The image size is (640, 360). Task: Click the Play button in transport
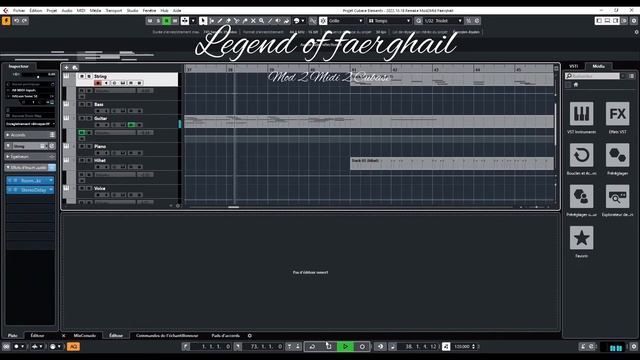(345, 347)
